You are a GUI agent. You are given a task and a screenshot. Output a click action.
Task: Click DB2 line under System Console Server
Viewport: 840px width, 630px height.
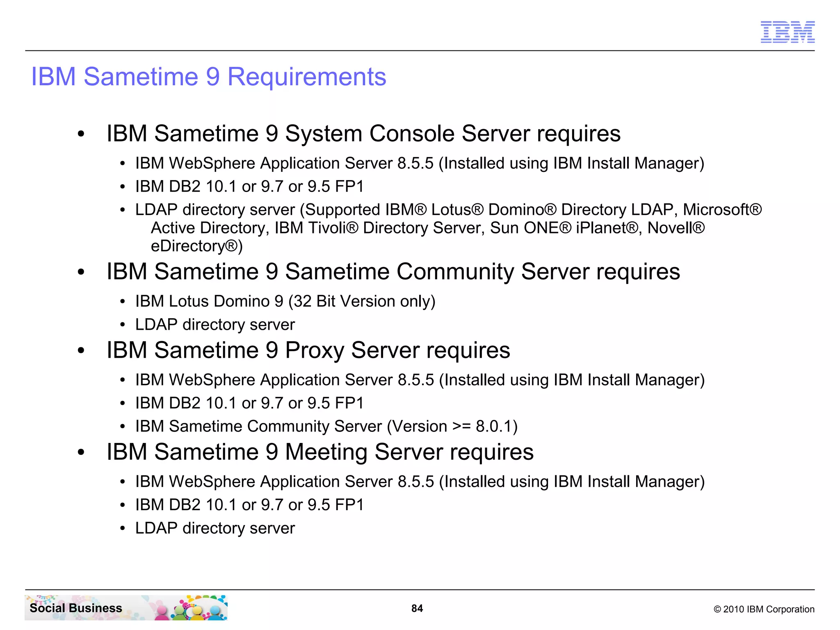(x=249, y=187)
